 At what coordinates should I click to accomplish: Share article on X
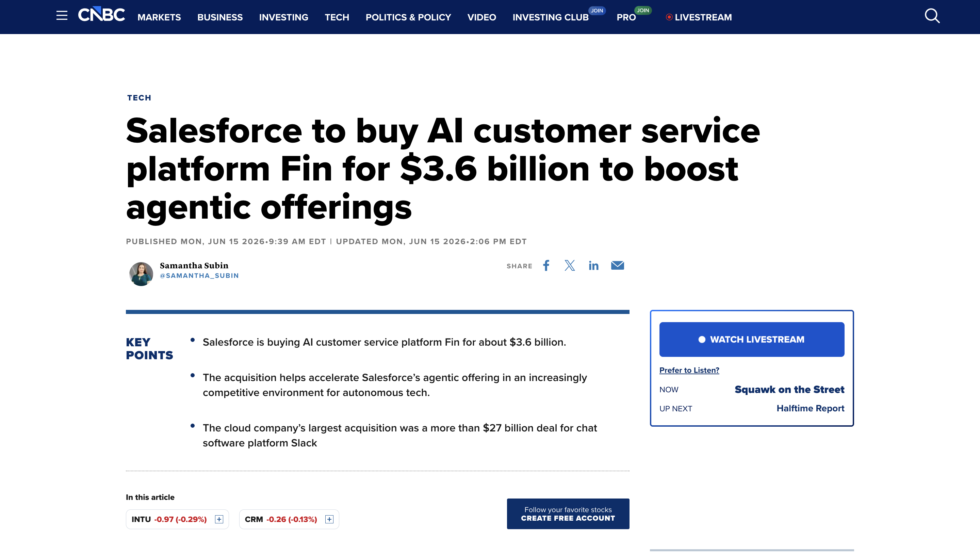[570, 265]
